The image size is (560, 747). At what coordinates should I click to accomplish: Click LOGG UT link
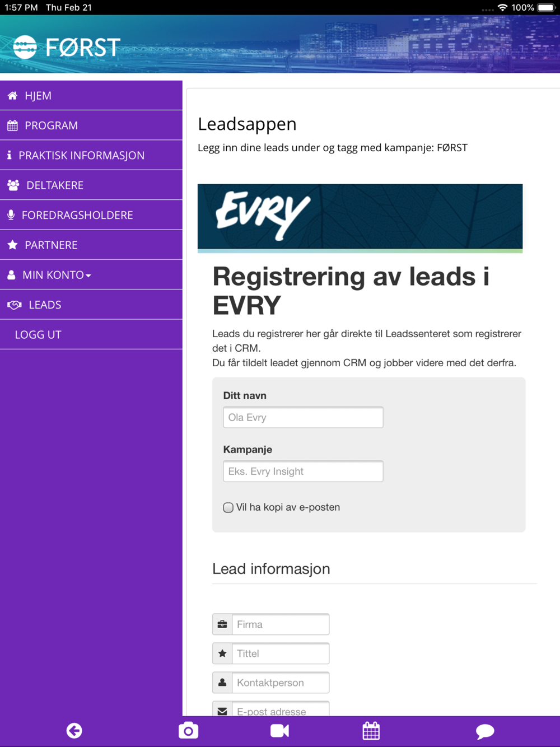(x=91, y=335)
